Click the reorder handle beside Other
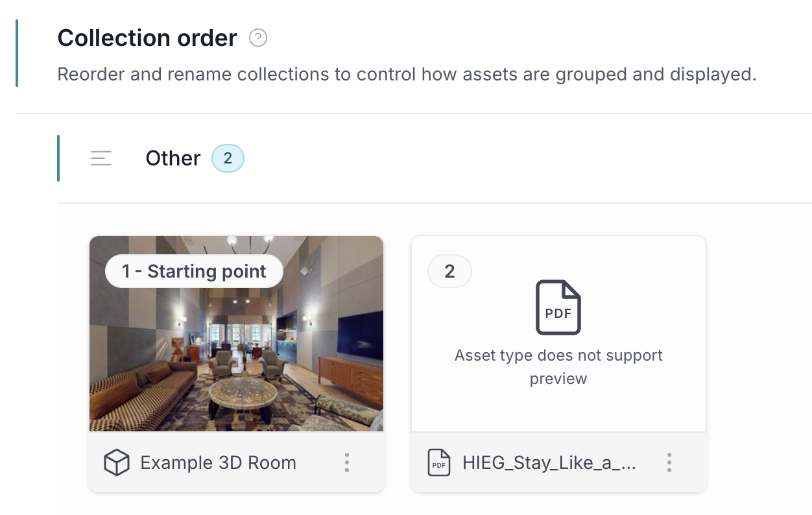812x515 pixels. tap(101, 158)
